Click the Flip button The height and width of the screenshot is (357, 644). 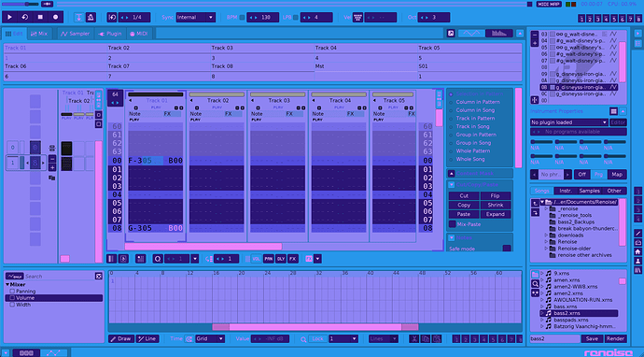coord(496,196)
